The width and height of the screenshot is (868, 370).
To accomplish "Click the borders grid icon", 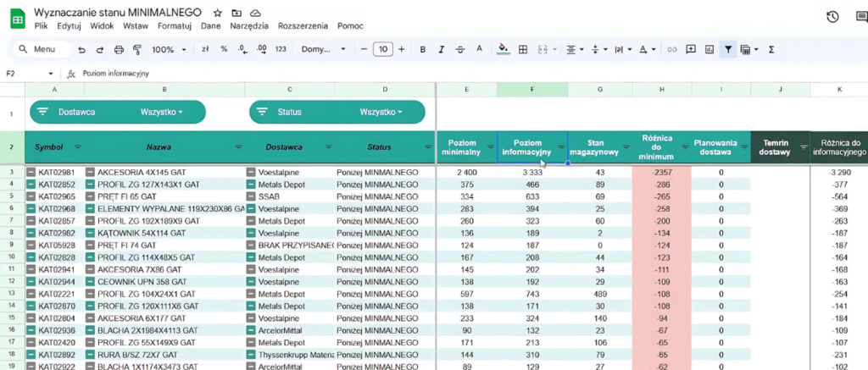I will [523, 50].
